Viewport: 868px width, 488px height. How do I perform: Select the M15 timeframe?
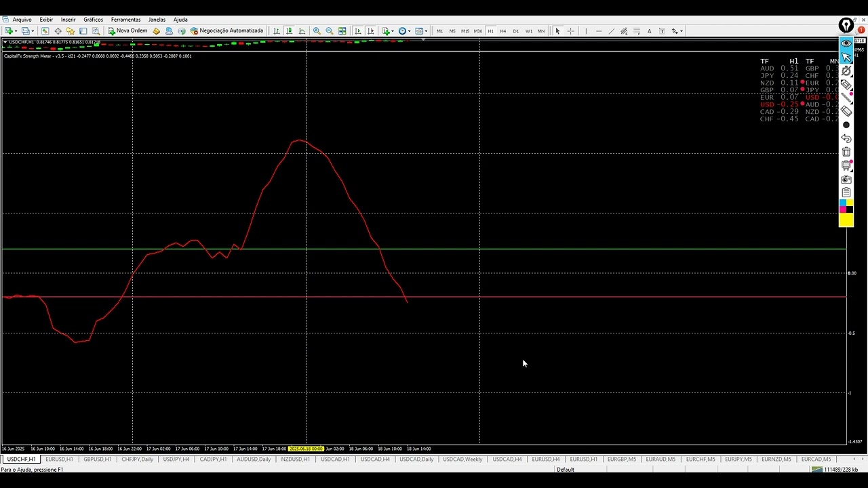coord(465,30)
